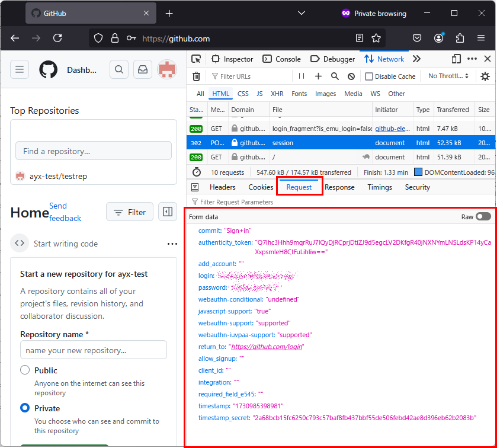Open the Console panel tab

pyautogui.click(x=282, y=59)
